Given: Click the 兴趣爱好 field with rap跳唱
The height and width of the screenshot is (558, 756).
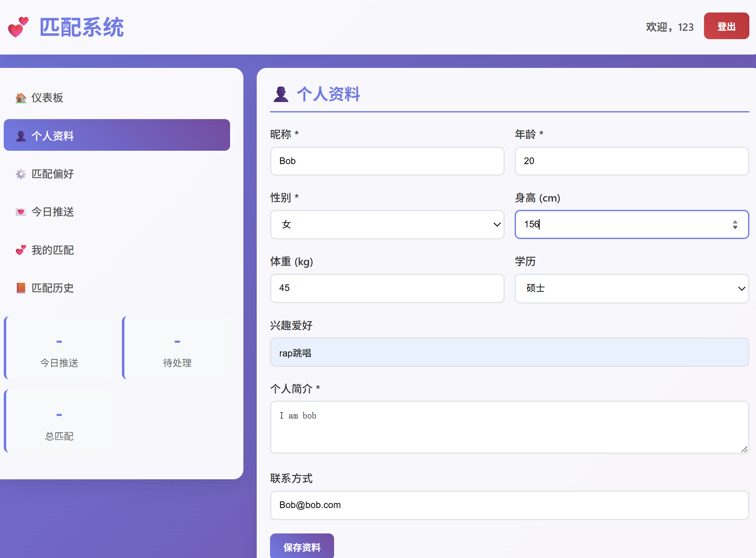Looking at the screenshot, I should (510, 352).
